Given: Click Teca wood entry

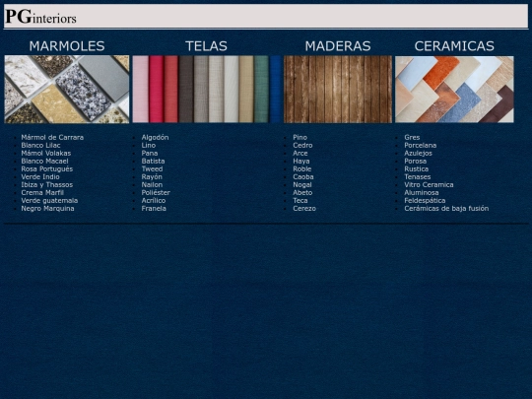Looking at the screenshot, I should pos(300,201).
